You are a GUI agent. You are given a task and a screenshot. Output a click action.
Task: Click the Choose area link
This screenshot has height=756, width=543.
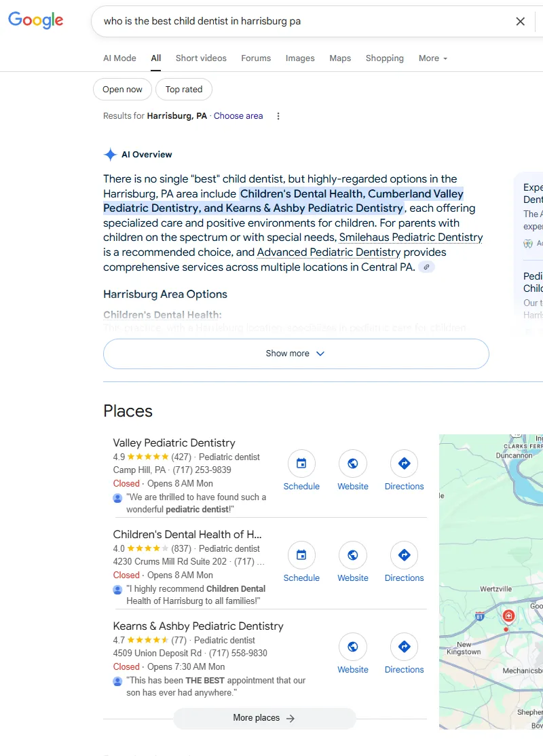(238, 116)
